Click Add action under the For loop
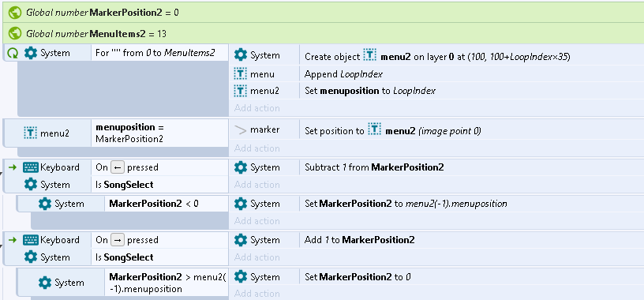644x300 pixels. [257, 108]
